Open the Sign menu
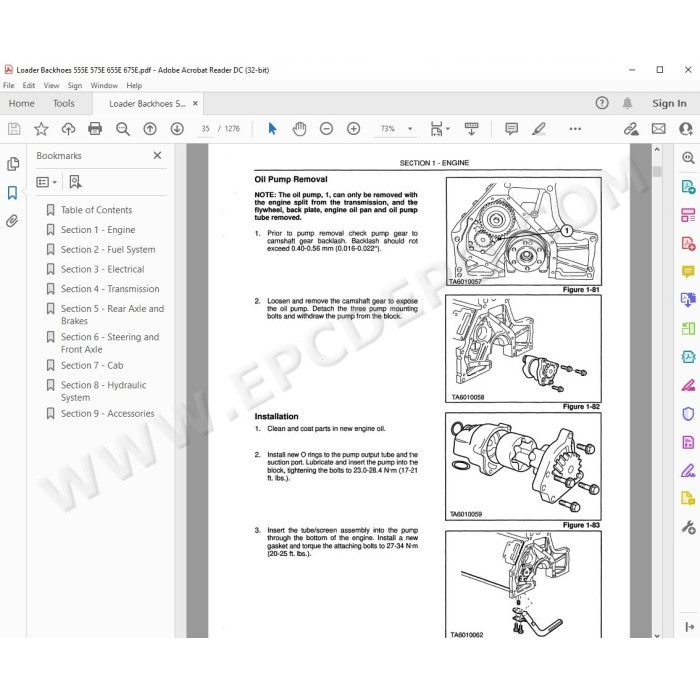This screenshot has width=700, height=700. 75,85
